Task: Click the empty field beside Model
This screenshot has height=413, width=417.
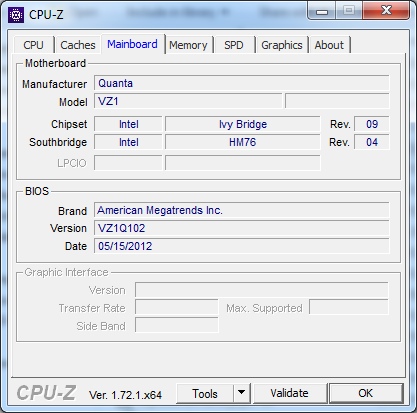Action: (x=337, y=101)
